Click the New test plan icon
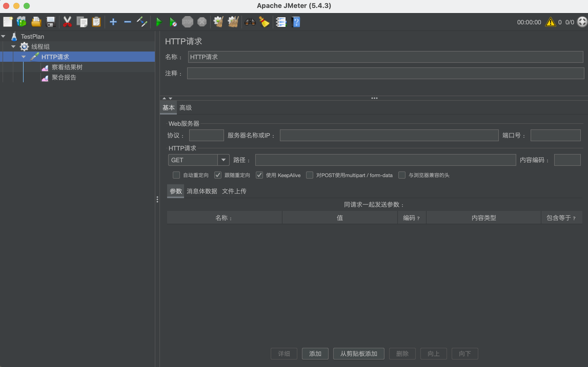Screen dimensions: 588x367 pos(8,22)
